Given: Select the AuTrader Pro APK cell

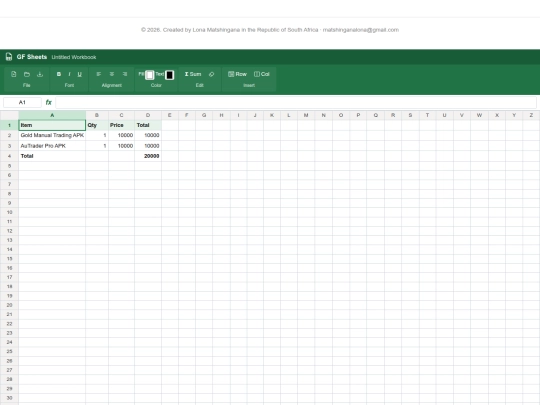Looking at the screenshot, I should (x=52, y=146).
